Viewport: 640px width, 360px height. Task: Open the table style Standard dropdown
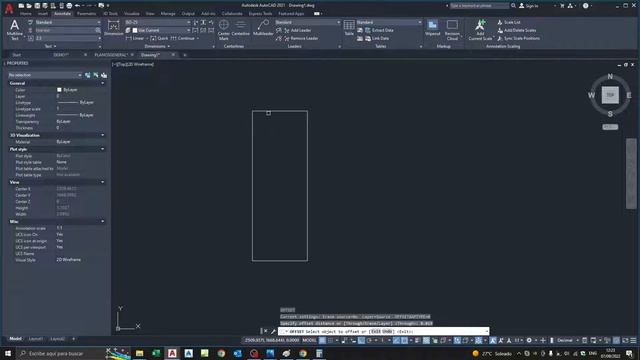(x=389, y=22)
